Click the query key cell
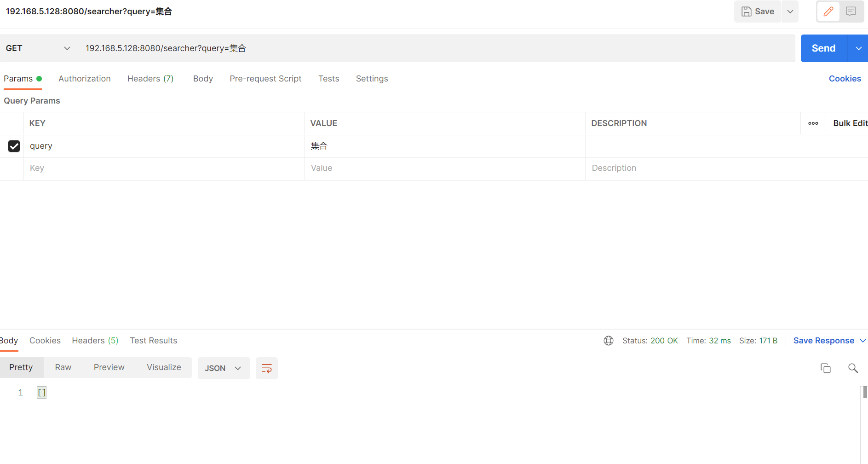Screen dimensions: 868x464 (x=164, y=146)
